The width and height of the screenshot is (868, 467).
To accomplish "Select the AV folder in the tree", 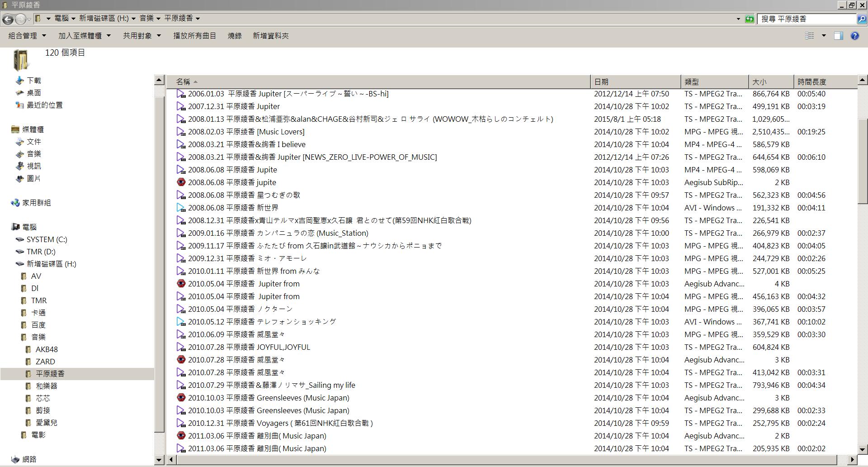I will [x=36, y=276].
